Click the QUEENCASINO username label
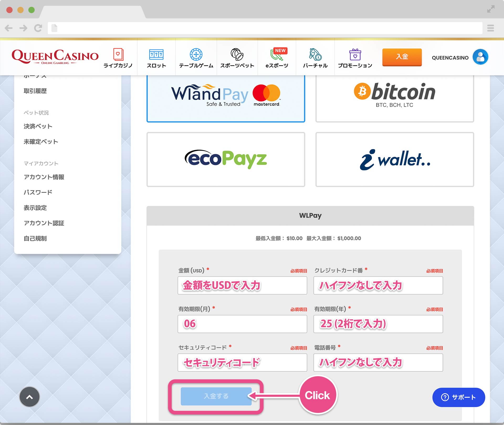 click(x=450, y=58)
